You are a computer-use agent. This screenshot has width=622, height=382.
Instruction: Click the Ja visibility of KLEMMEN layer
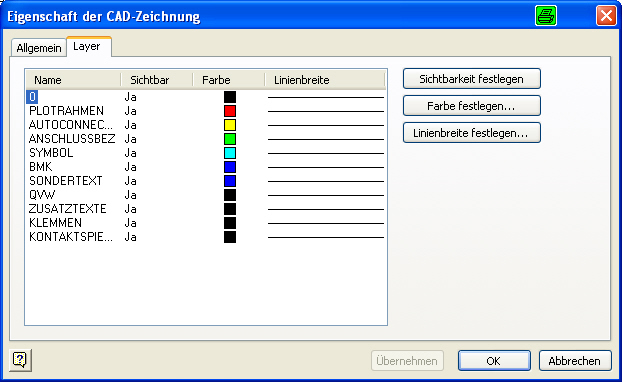pyautogui.click(x=131, y=223)
